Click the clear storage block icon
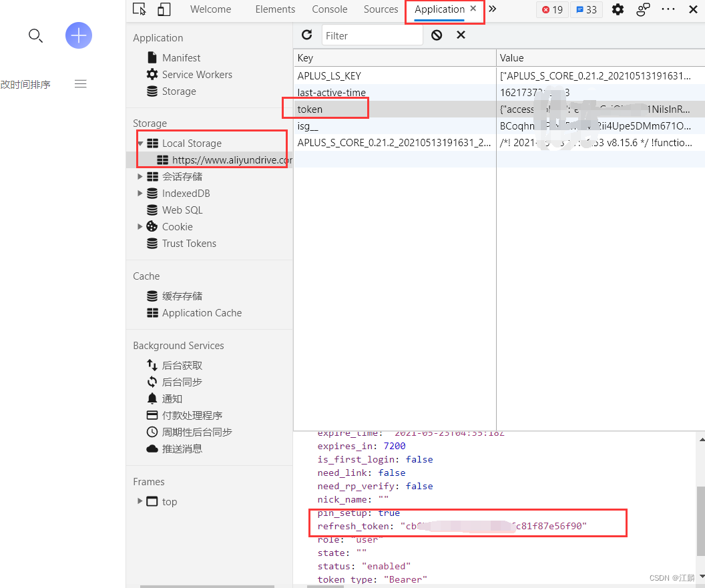Viewport: 705px width, 588px height. point(436,35)
